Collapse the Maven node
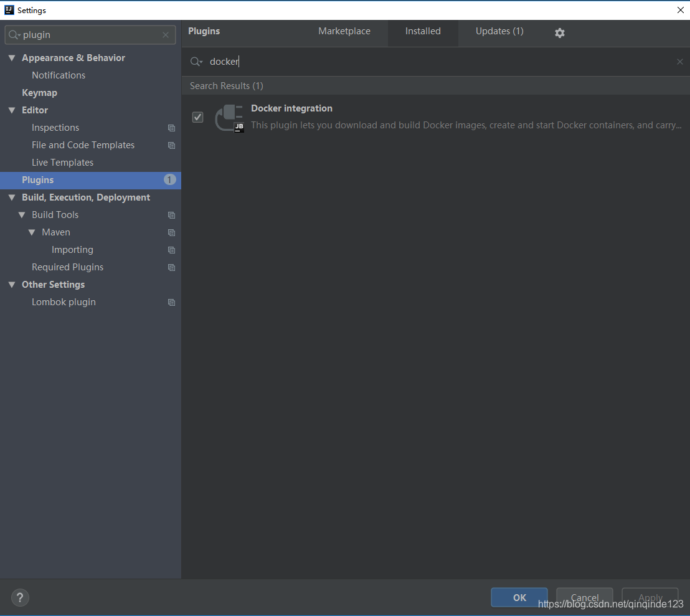The width and height of the screenshot is (690, 616). coord(32,232)
